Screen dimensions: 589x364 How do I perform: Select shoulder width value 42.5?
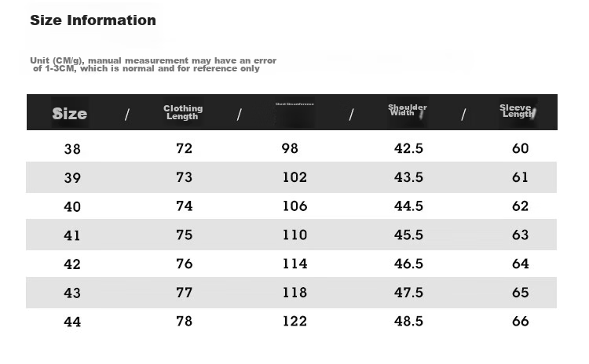pos(408,148)
